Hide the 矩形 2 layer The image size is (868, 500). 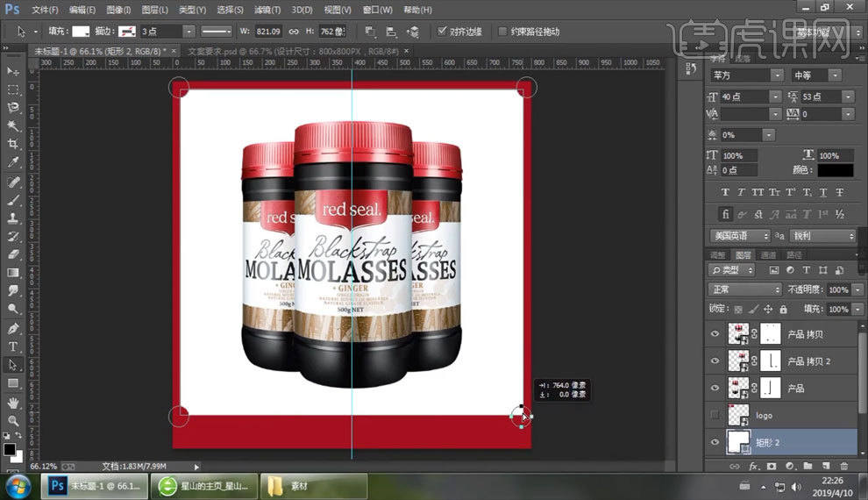(x=715, y=442)
